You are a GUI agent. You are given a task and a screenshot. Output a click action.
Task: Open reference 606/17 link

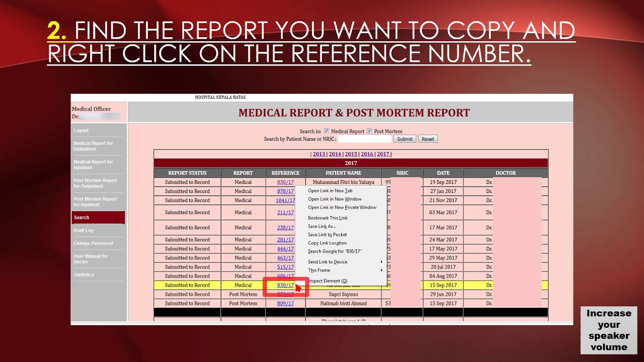pyautogui.click(x=285, y=276)
